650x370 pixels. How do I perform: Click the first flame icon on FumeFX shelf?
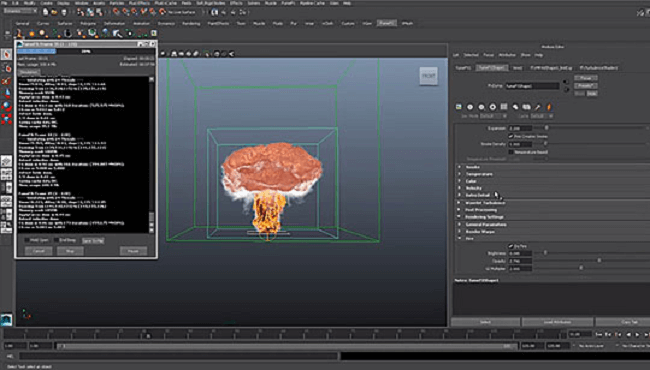19,33
